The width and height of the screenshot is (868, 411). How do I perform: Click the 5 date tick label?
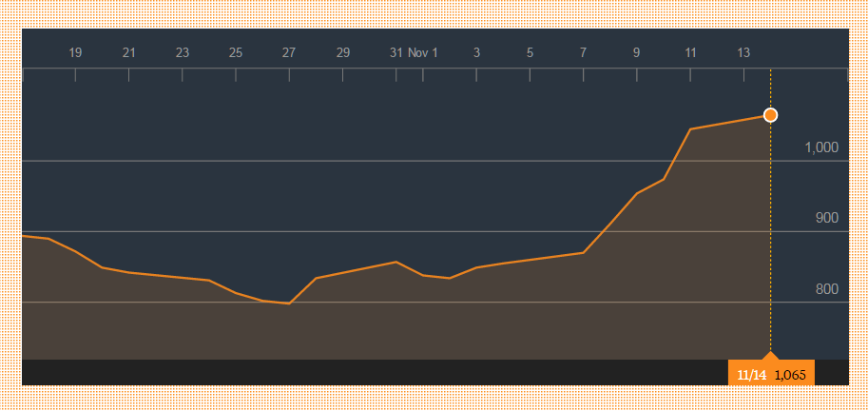[530, 53]
